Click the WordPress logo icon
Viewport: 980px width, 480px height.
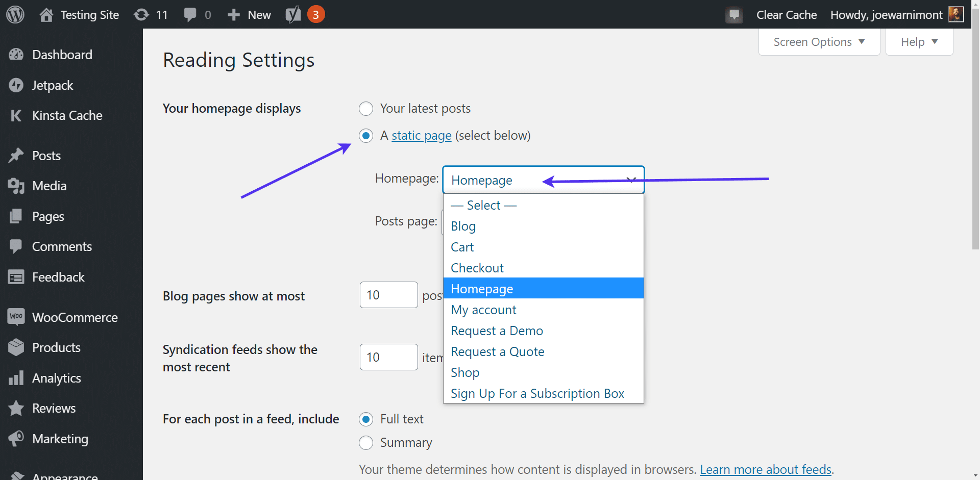point(15,15)
